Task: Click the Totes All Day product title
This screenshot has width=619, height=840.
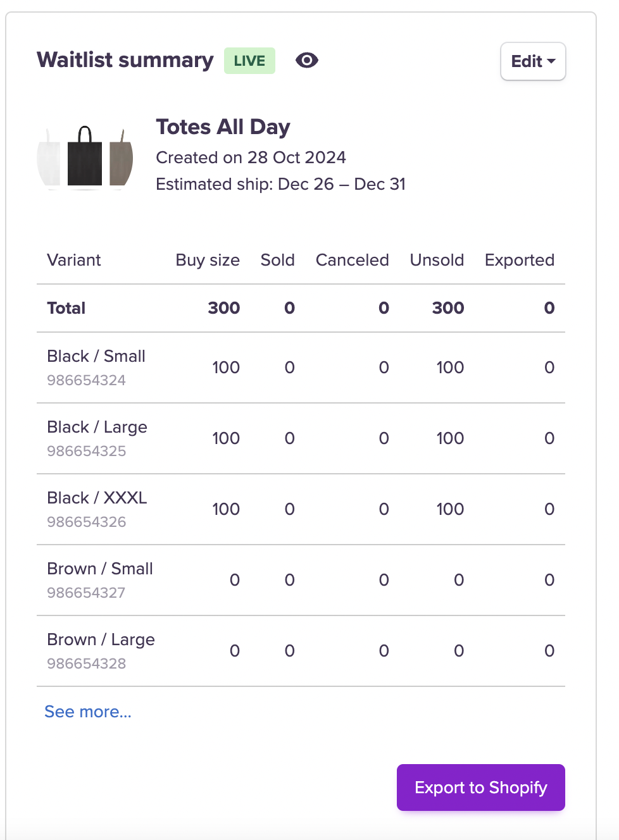Action: point(223,127)
